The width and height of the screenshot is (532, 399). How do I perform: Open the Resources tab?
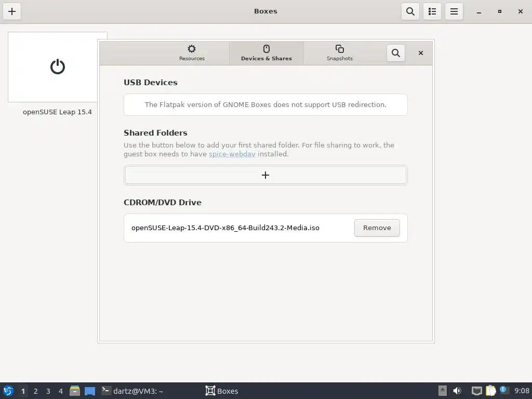(x=192, y=54)
